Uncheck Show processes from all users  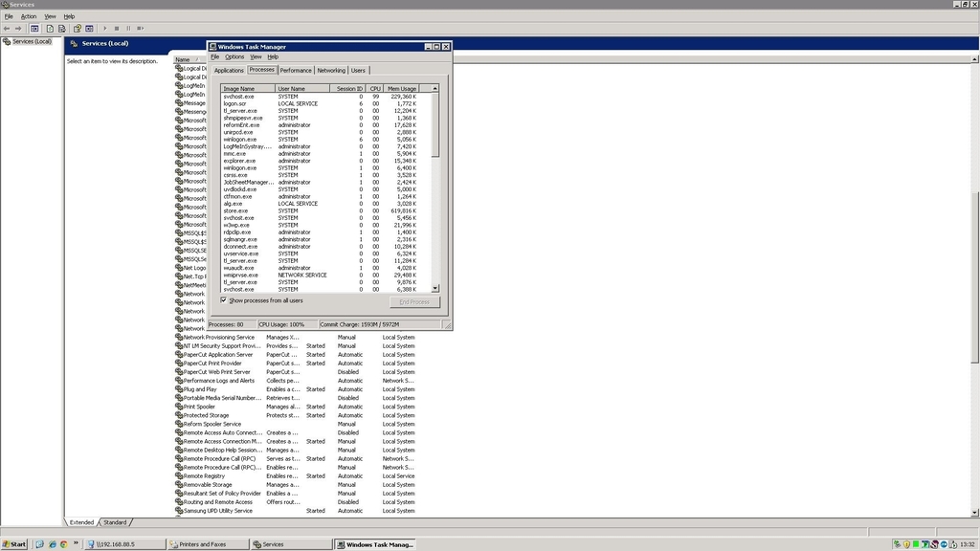(224, 300)
